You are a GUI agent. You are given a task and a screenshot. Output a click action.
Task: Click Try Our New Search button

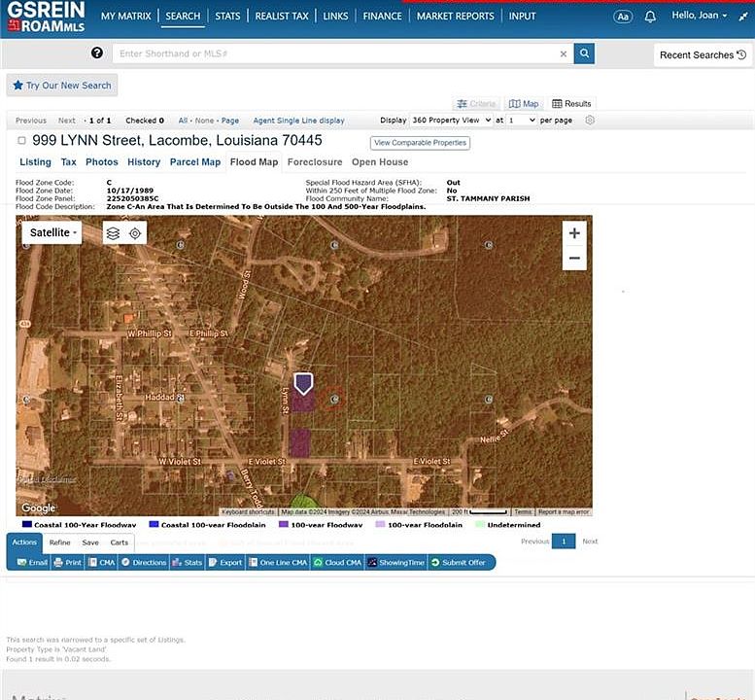click(x=62, y=86)
